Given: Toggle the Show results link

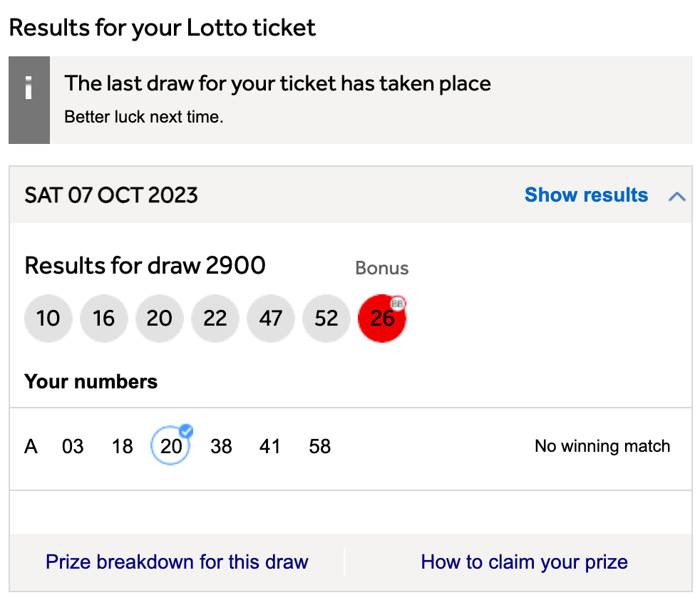Looking at the screenshot, I should [586, 195].
